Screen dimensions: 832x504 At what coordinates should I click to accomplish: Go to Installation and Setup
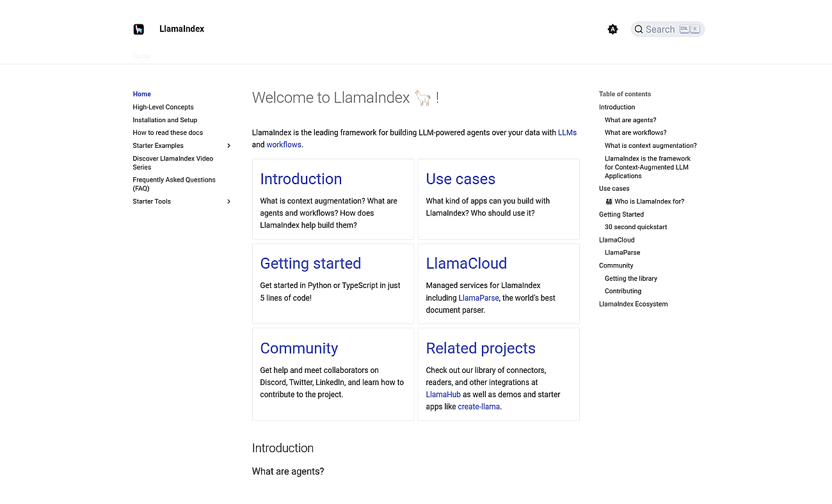[x=165, y=120]
